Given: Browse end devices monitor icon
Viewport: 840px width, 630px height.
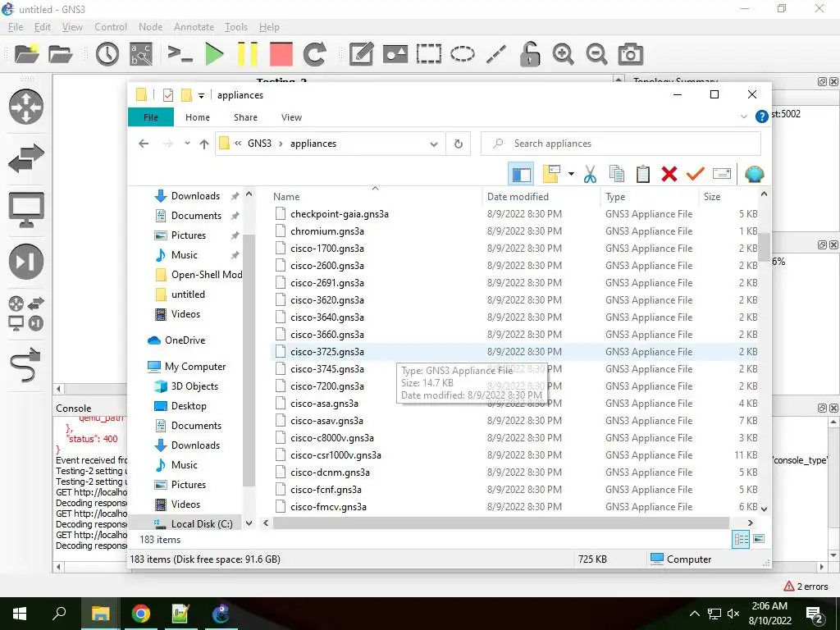Looking at the screenshot, I should tap(25, 209).
